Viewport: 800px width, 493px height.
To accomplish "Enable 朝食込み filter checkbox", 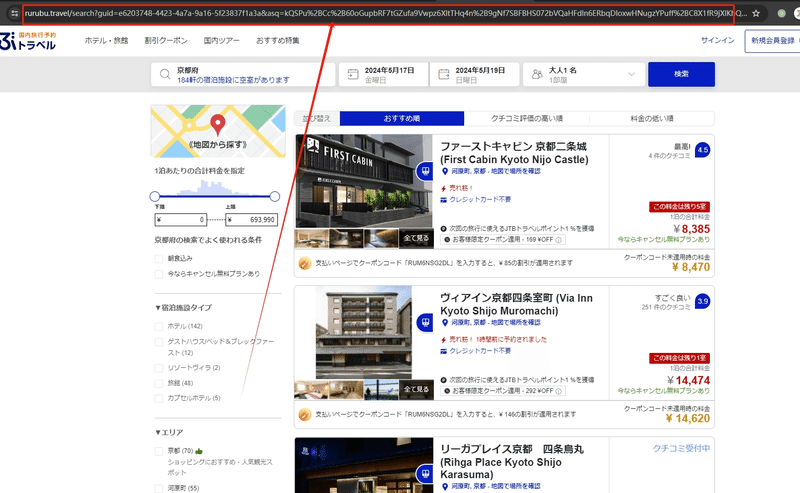I will [x=159, y=259].
